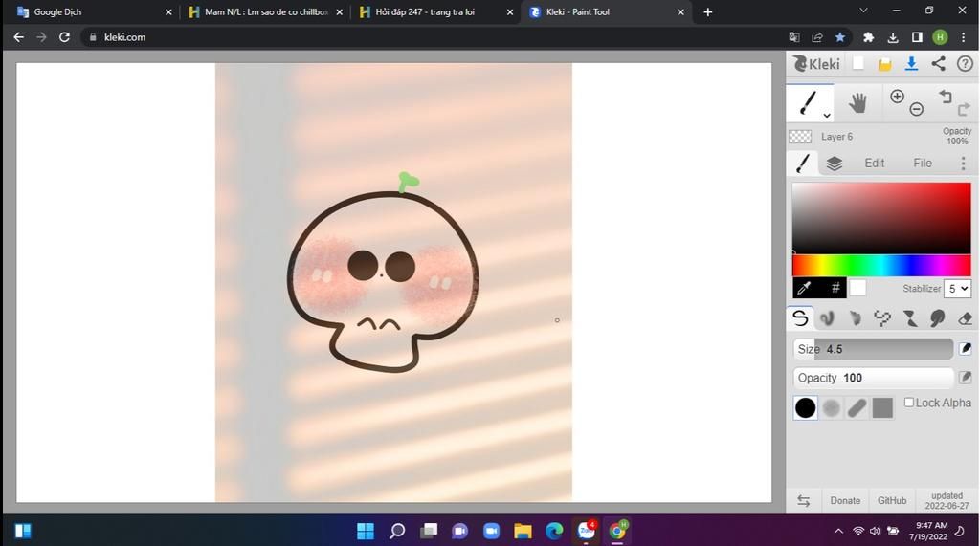Zoom out with the minus magnifier
The image size is (980, 546).
click(916, 109)
